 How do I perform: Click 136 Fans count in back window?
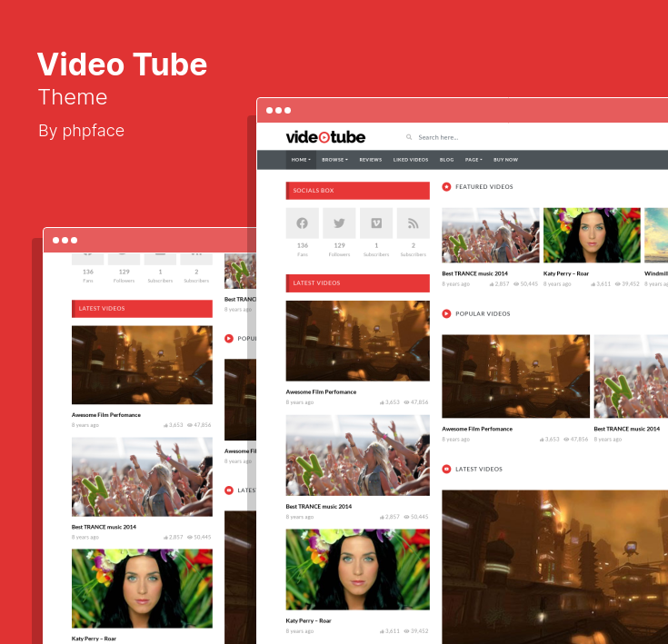click(x=88, y=272)
